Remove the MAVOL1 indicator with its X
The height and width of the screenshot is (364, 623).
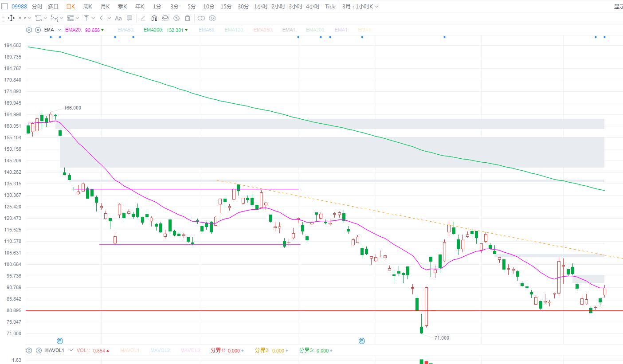pyautogui.click(x=38, y=350)
